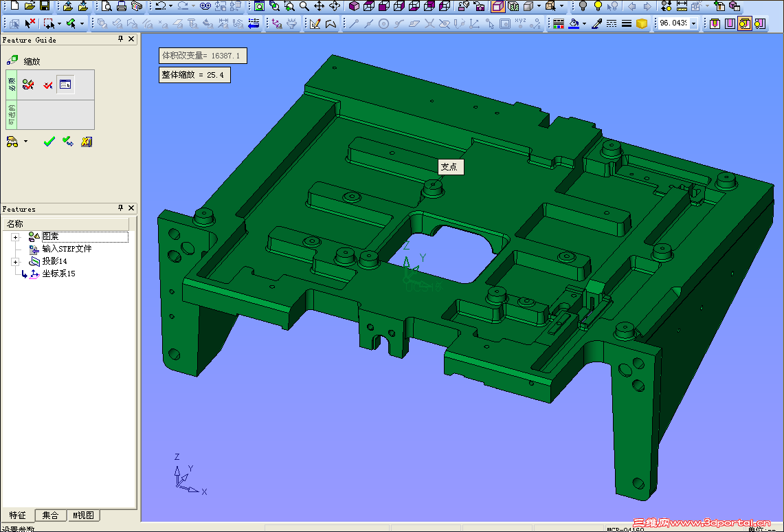This screenshot has height=532, width=784.
Task: Create a new file with the blank page icon
Action: point(14,5)
